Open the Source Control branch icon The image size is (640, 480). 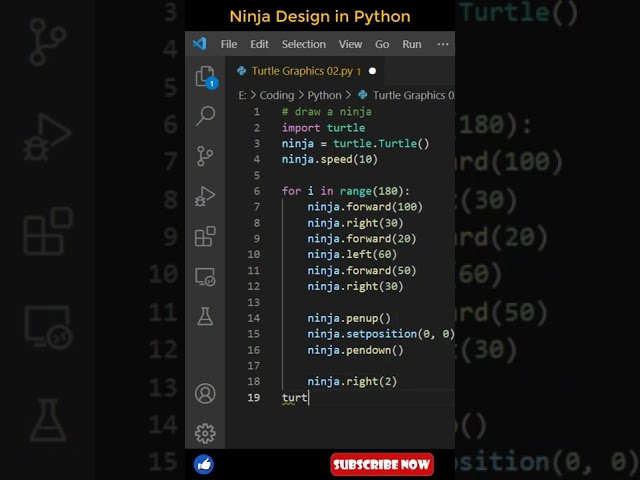click(x=205, y=156)
